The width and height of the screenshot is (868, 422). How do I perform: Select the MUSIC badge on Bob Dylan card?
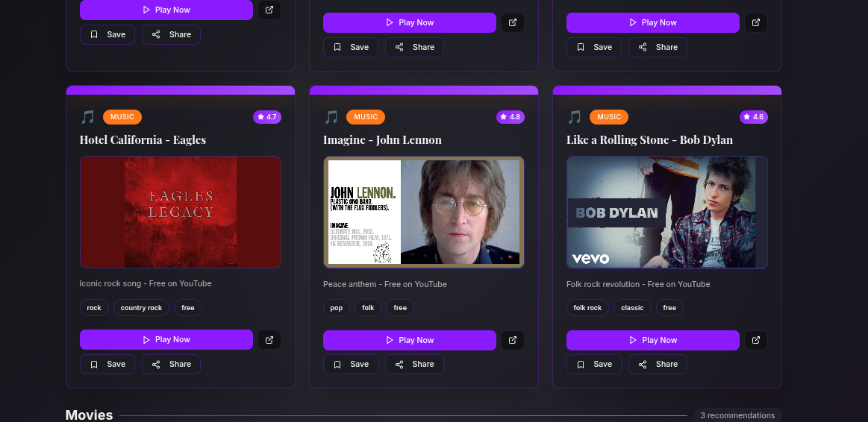[x=609, y=117]
